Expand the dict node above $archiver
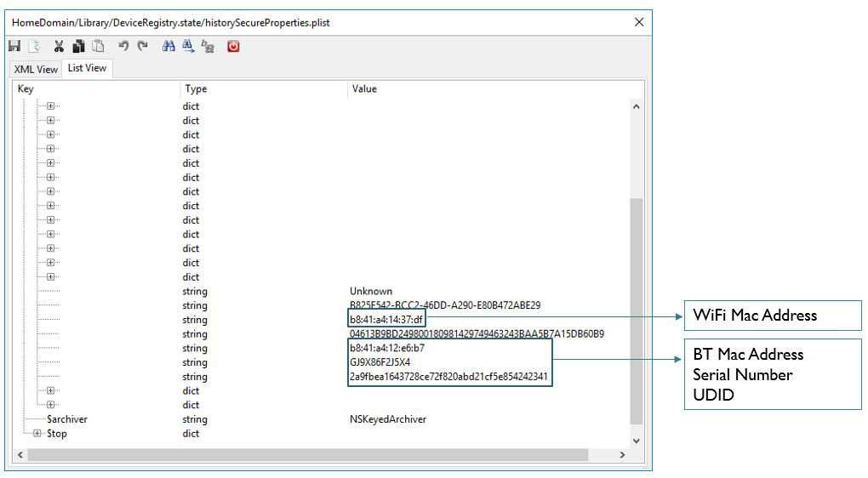The width and height of the screenshot is (868, 478). (x=50, y=405)
